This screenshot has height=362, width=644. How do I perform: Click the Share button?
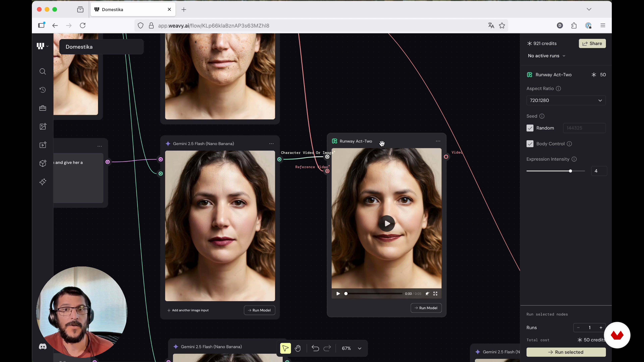pyautogui.click(x=592, y=43)
